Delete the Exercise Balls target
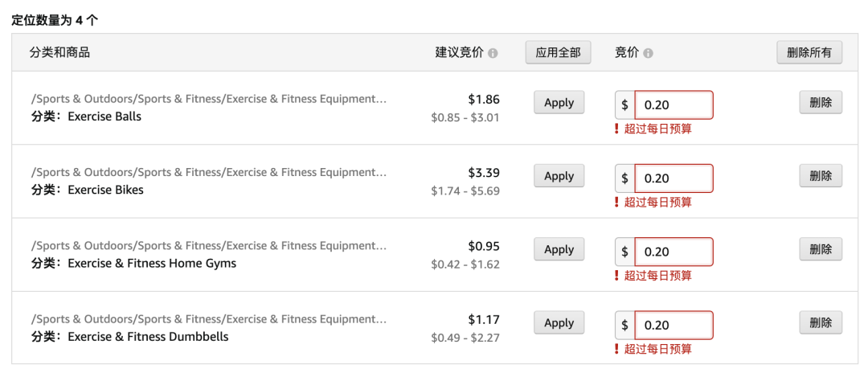Screen dimensions: 868x369 tap(820, 103)
